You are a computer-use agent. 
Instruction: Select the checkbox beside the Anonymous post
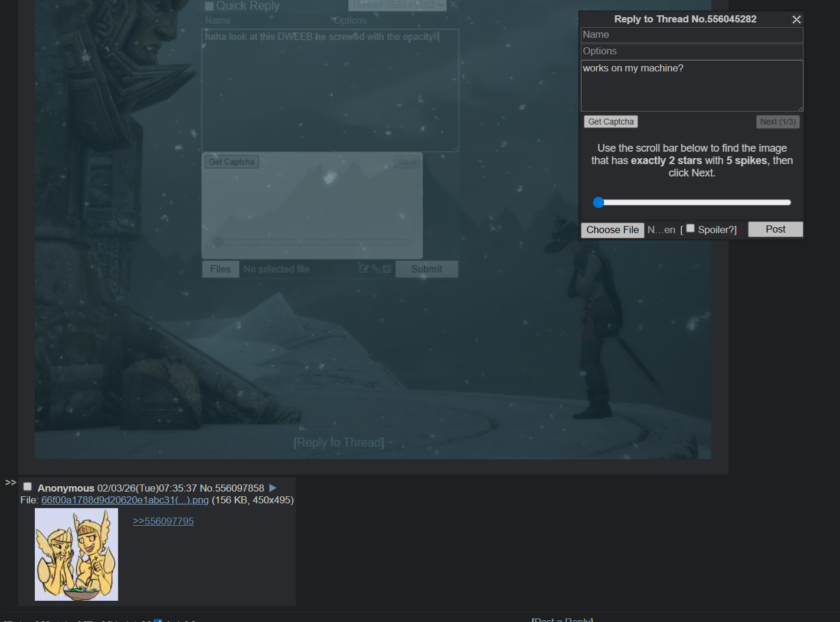27,487
